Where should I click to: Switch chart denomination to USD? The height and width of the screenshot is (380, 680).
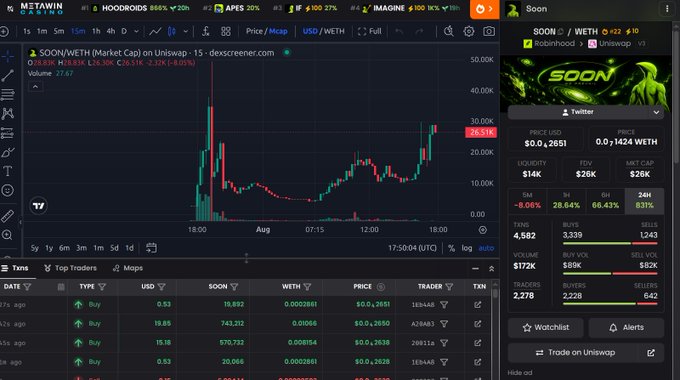point(310,31)
